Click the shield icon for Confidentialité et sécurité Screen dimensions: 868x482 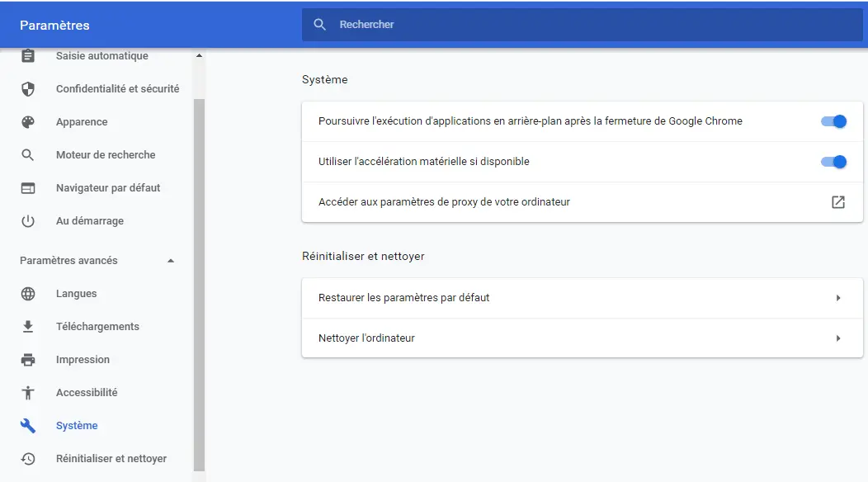click(28, 88)
